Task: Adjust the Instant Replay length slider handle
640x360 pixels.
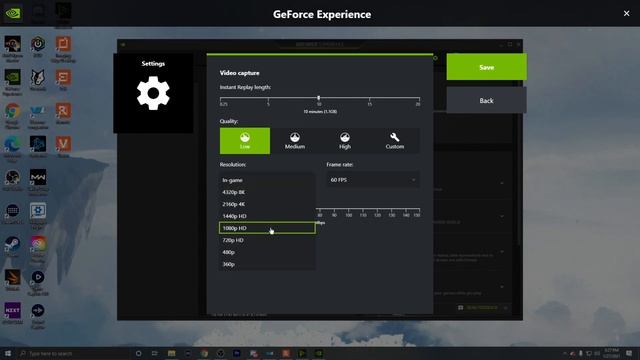Action: 319,98
